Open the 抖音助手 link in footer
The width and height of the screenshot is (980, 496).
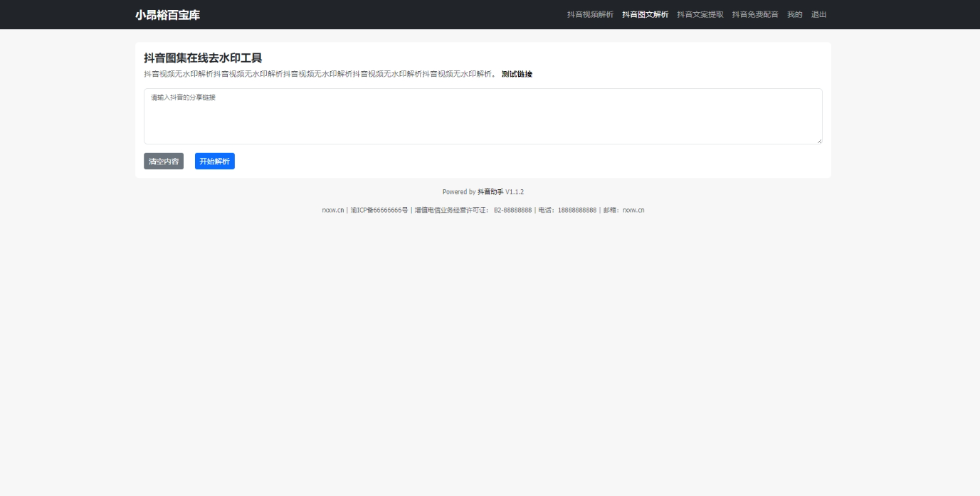pos(490,192)
